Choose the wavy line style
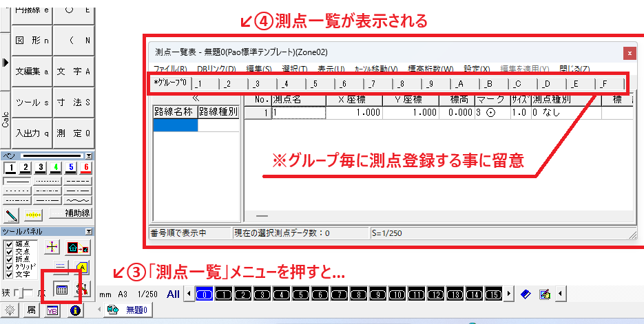 (x=78, y=201)
